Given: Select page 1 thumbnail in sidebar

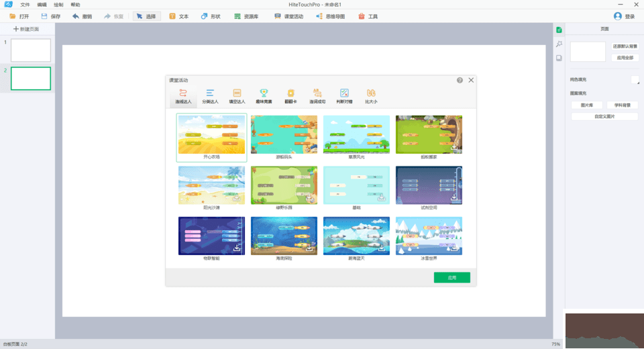Looking at the screenshot, I should click(x=30, y=50).
